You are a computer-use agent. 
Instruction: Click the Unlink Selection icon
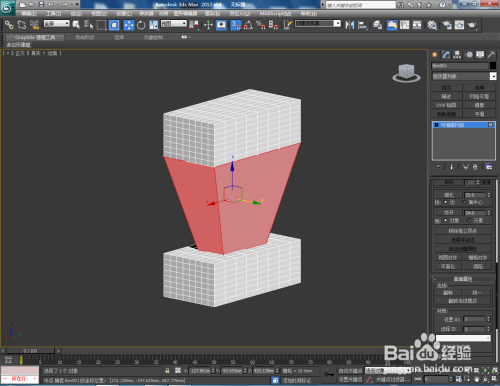point(22,25)
